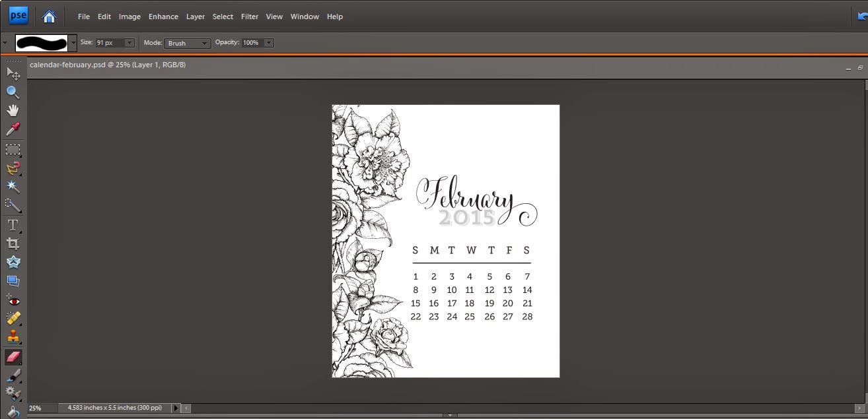This screenshot has height=419, width=868.
Task: Select the Crop tool
Action: 13,243
